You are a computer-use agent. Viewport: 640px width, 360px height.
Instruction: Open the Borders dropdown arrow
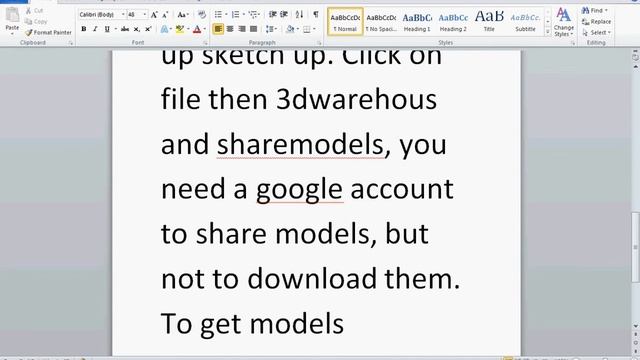[x=314, y=29]
